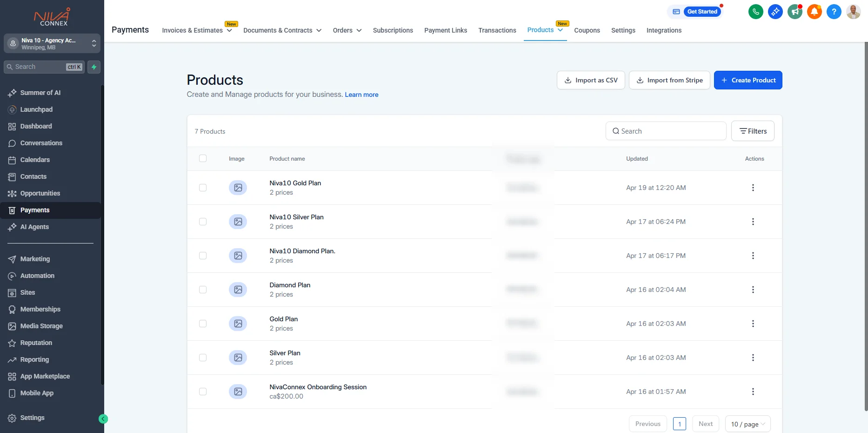
Task: Click the Create Product button
Action: point(748,80)
